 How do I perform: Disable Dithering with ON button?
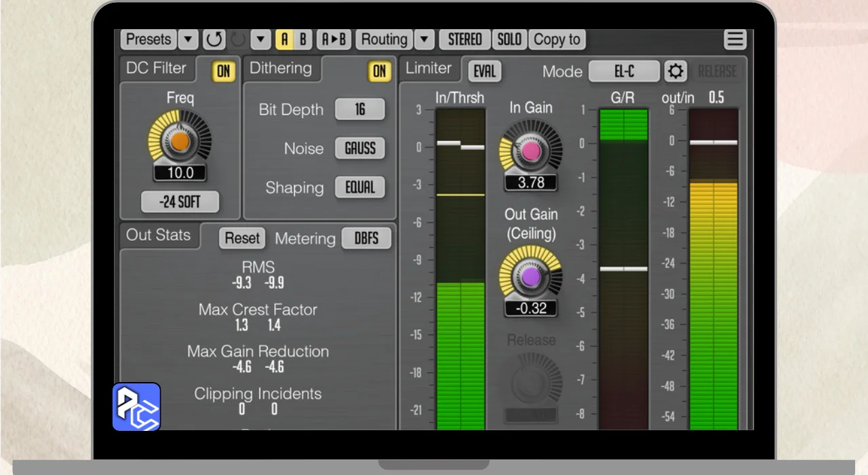click(x=379, y=71)
